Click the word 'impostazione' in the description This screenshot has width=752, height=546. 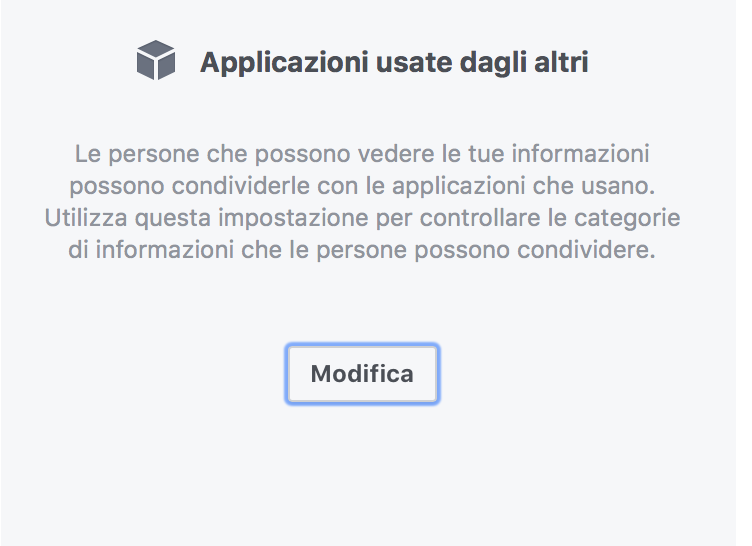294,219
